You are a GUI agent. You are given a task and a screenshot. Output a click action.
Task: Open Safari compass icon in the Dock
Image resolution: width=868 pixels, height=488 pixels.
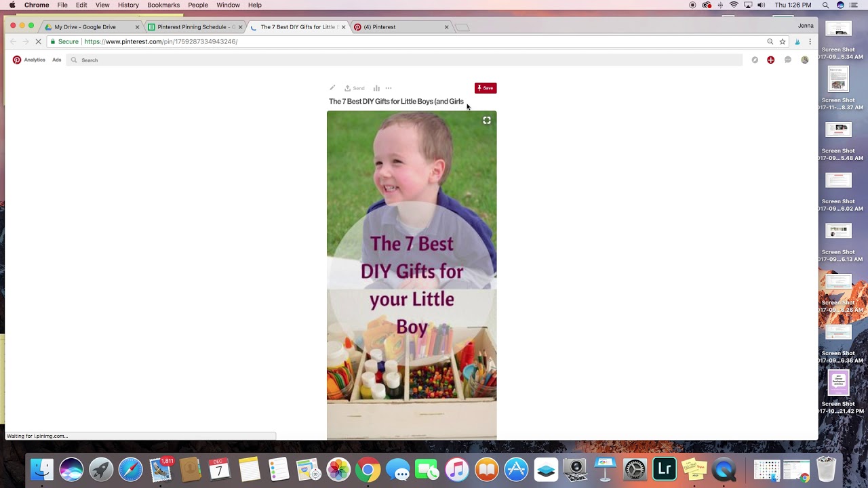pos(131,469)
